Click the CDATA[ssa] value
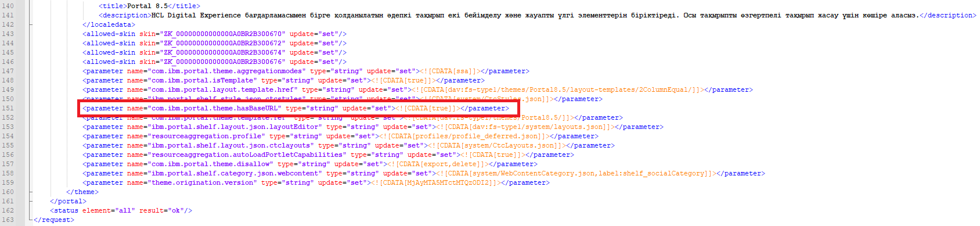 point(452,71)
